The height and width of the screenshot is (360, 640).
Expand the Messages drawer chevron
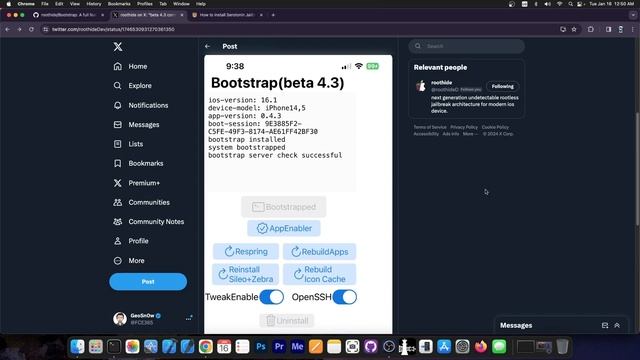[617, 325]
